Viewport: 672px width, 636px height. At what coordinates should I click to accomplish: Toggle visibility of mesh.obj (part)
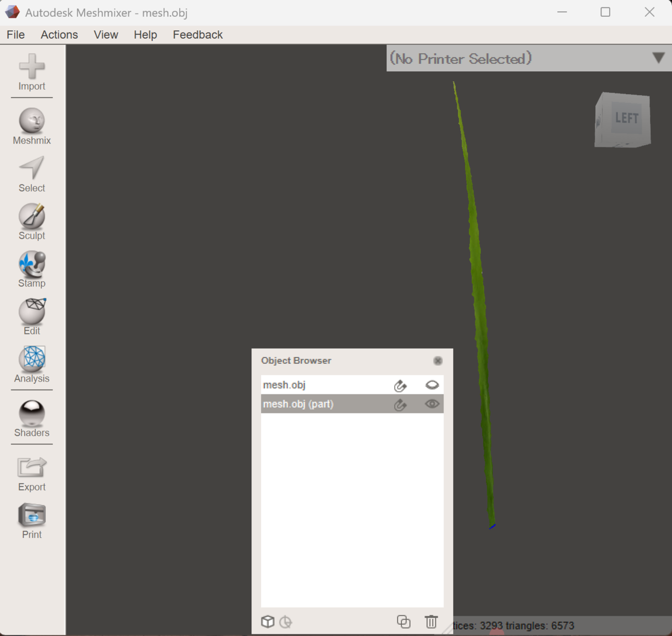coord(432,404)
